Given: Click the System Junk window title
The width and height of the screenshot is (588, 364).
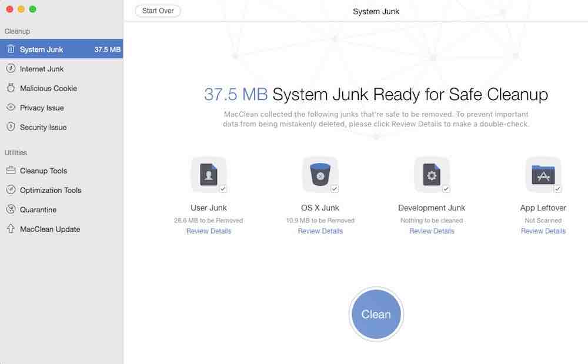Looking at the screenshot, I should tap(376, 12).
